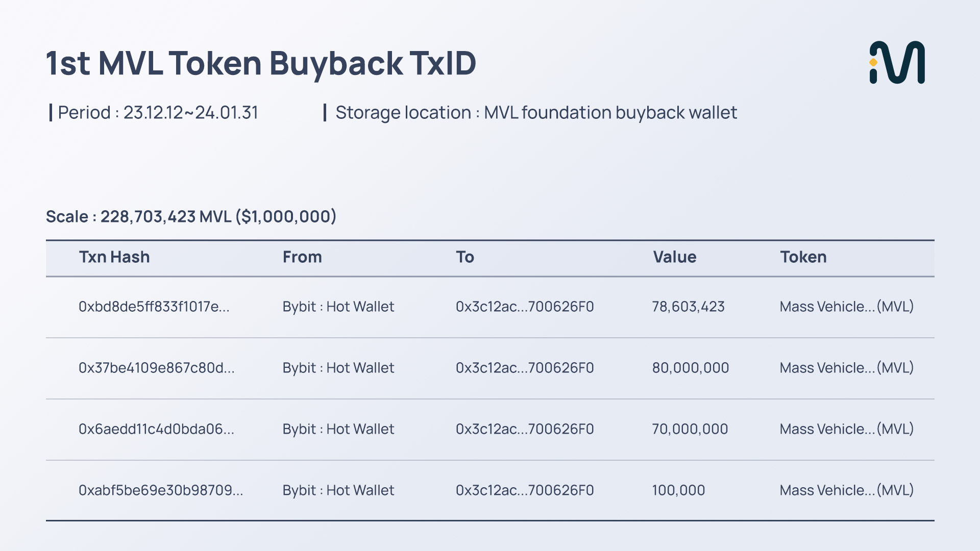Screen dimensions: 980x551
Task: Click the MVL logo icon
Action: (897, 62)
